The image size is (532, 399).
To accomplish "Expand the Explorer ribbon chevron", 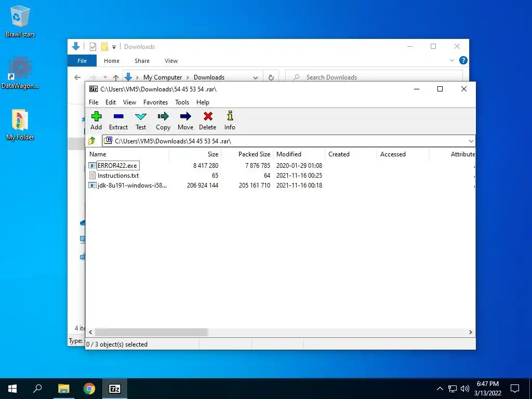I will (x=451, y=60).
